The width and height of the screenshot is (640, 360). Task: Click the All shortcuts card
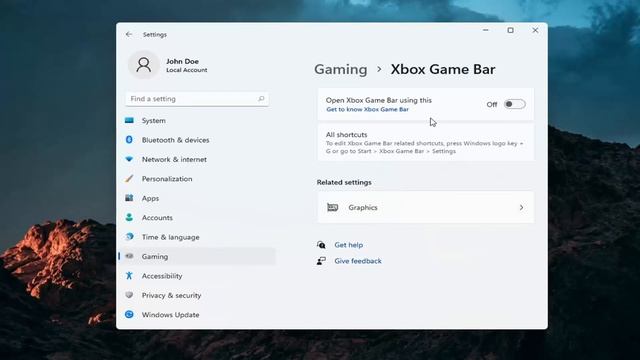click(x=426, y=142)
